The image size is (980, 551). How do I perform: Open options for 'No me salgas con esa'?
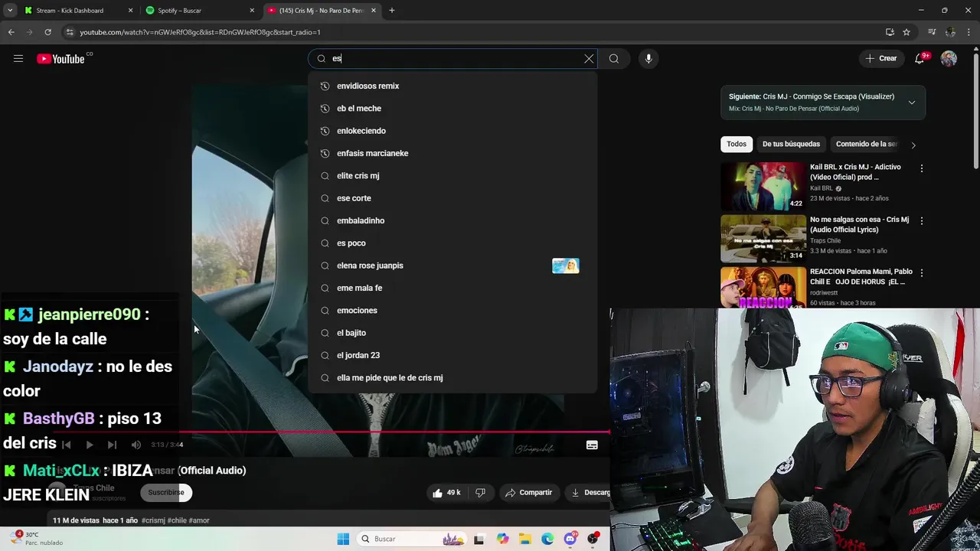922,221
